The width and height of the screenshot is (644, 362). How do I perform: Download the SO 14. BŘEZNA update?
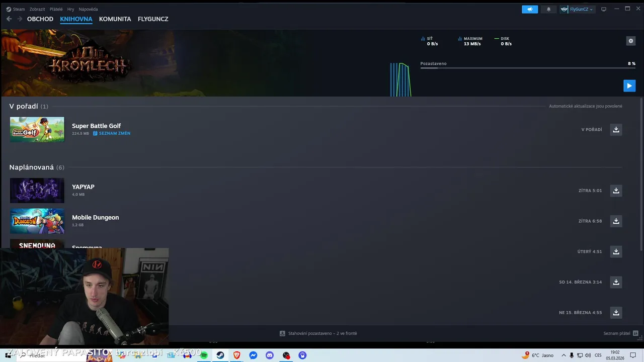tap(616, 282)
